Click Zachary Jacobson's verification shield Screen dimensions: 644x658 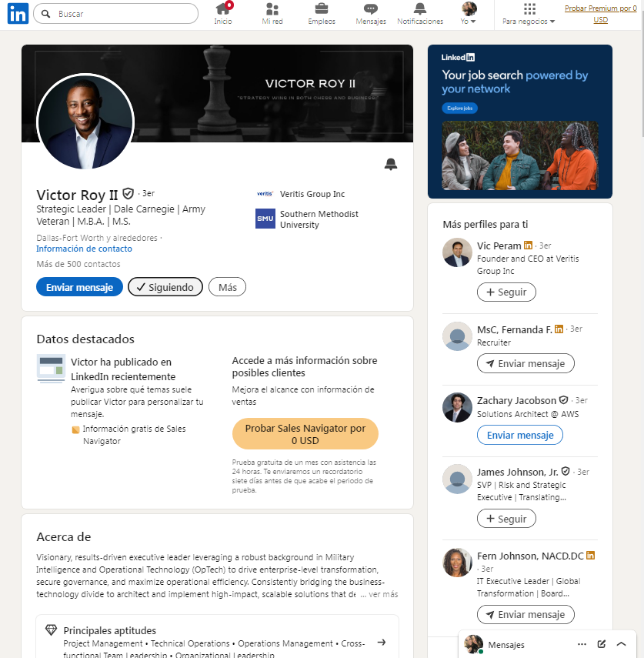point(563,400)
